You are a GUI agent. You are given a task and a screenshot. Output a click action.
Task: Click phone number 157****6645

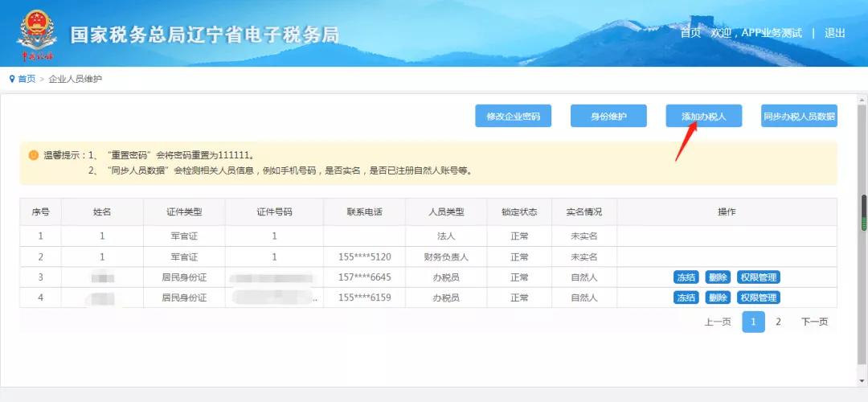coord(364,277)
